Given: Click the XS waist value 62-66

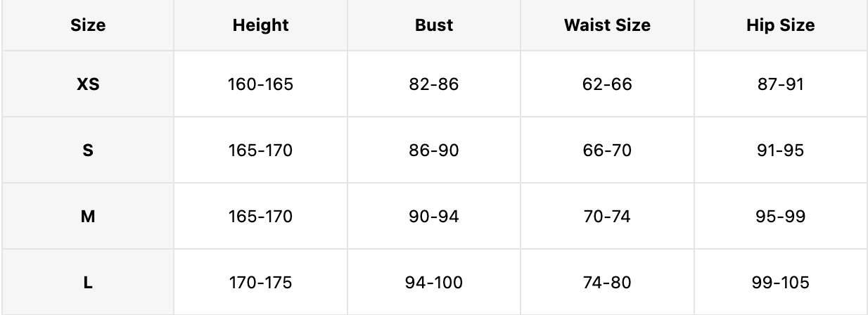Looking at the screenshot, I should coord(607,85).
